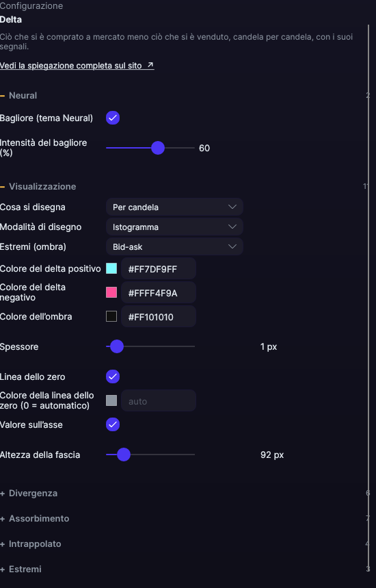The image size is (376, 588).
Task: Click the Configurazione title text
Action: tap(31, 5)
